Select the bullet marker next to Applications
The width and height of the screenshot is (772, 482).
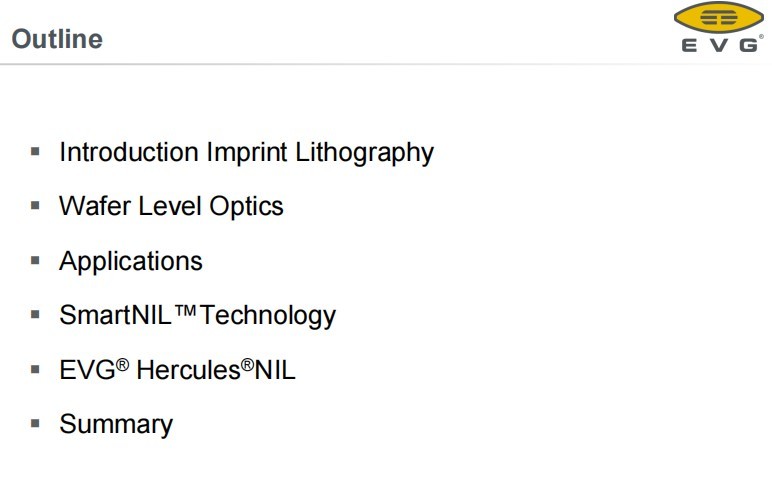pyautogui.click(x=35, y=260)
